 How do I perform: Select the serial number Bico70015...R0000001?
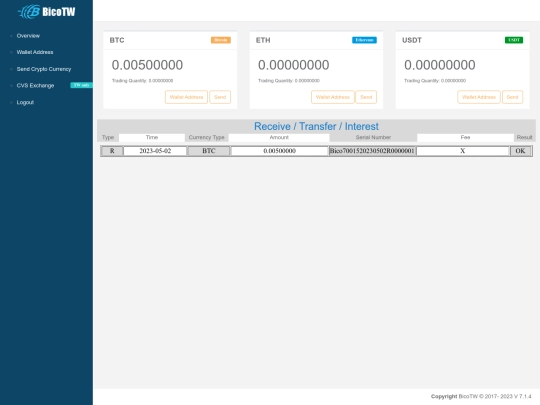click(x=372, y=151)
